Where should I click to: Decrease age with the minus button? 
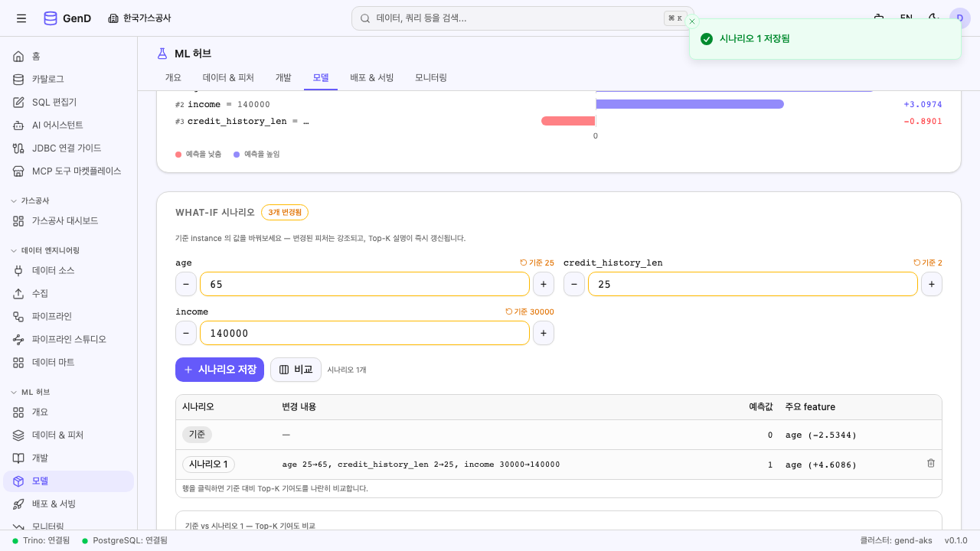pos(186,284)
